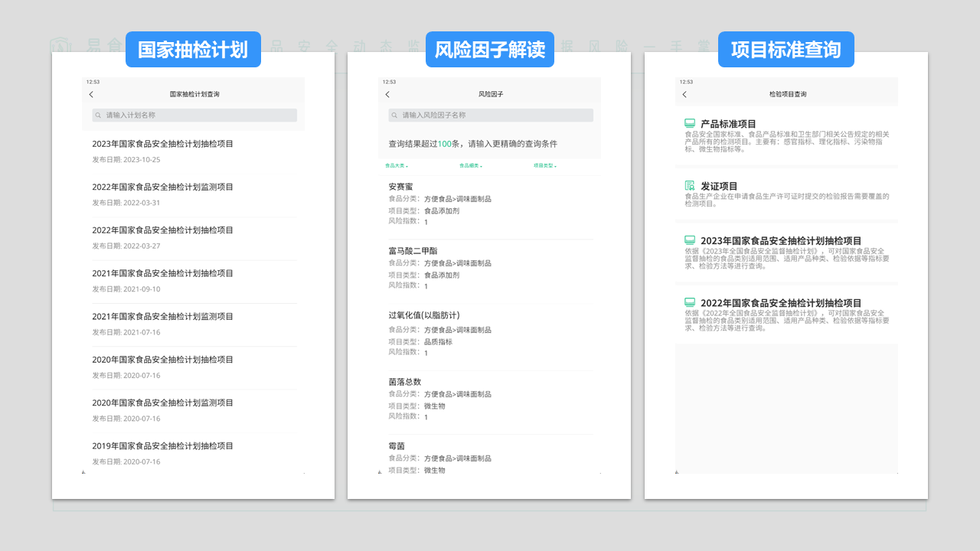Select the 风险因子解读 blue tab label

pyautogui.click(x=490, y=50)
